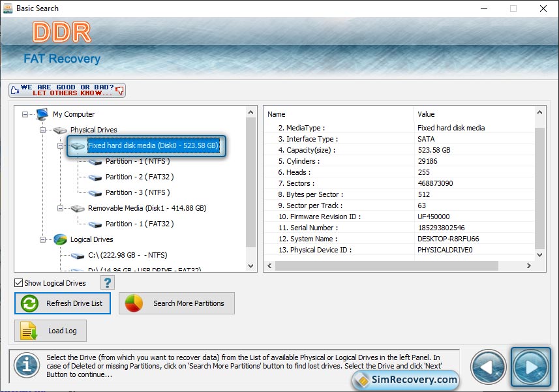Go to the next step arrow button

[x=531, y=367]
